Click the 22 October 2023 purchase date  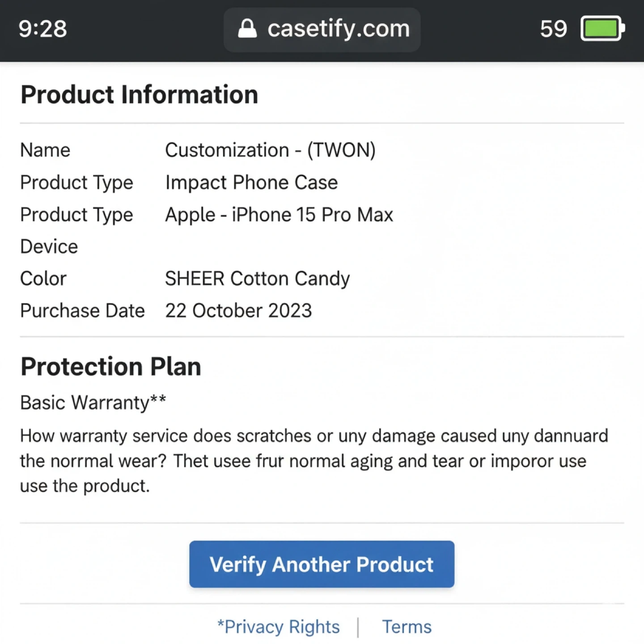[x=238, y=311]
